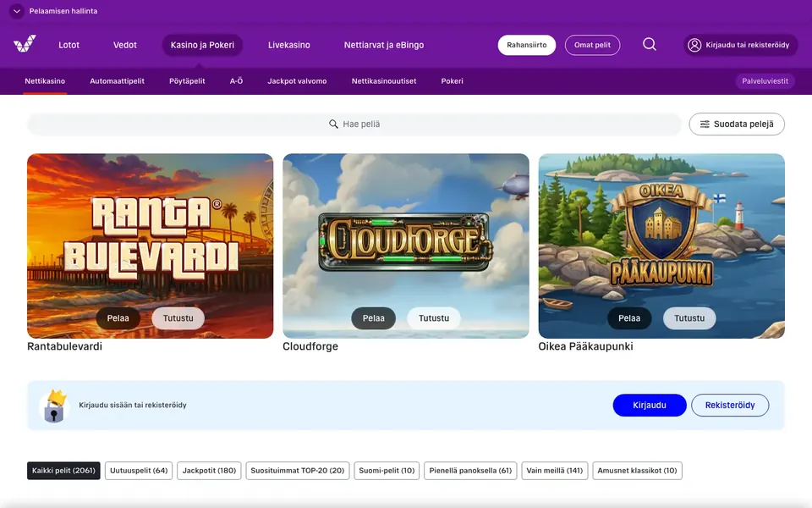The width and height of the screenshot is (812, 508).
Task: Toggle Suosituimmat TOP-20 (20) filter
Action: [298, 471]
